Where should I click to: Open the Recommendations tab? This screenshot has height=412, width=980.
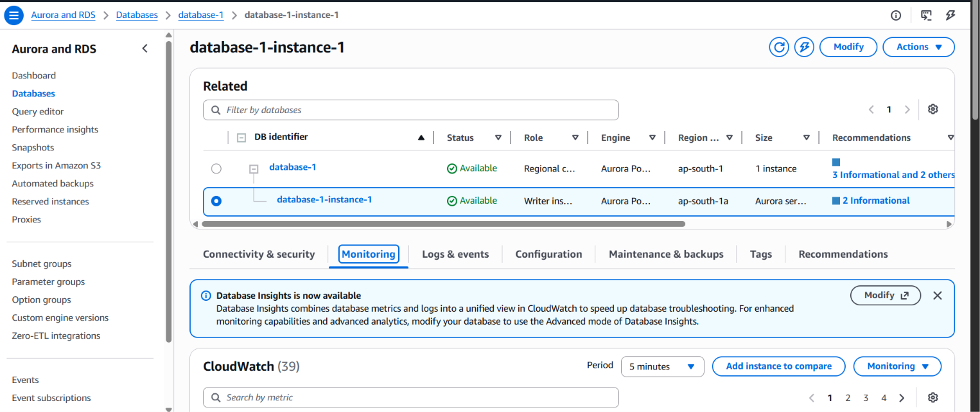[843, 254]
